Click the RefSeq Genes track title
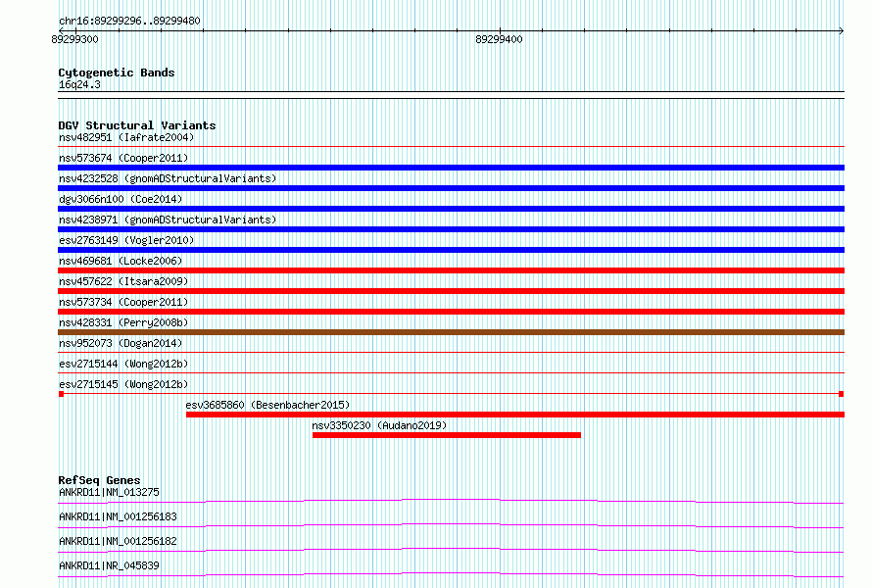Viewport: 872px width, 588px height. click(x=99, y=480)
